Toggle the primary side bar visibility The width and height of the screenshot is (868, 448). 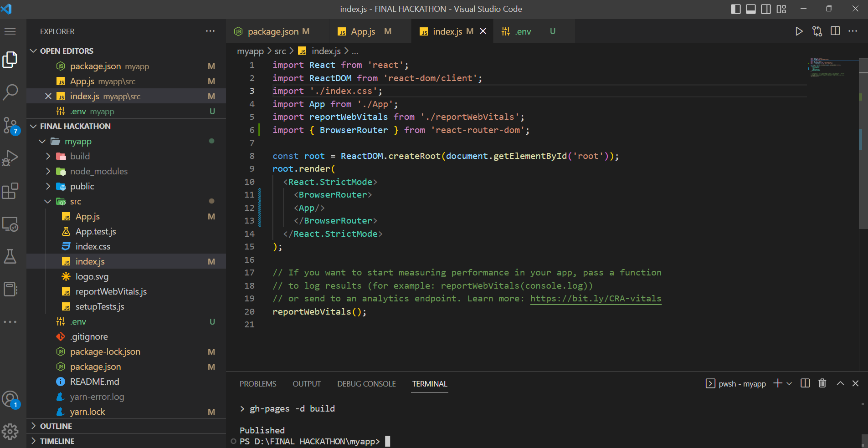pyautogui.click(x=735, y=9)
